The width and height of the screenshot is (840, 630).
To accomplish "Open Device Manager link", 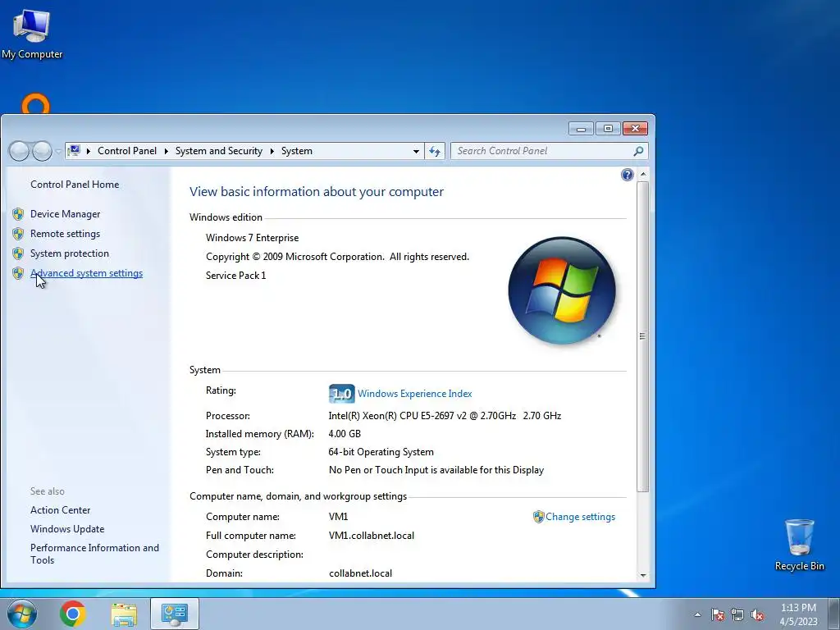I will [66, 214].
